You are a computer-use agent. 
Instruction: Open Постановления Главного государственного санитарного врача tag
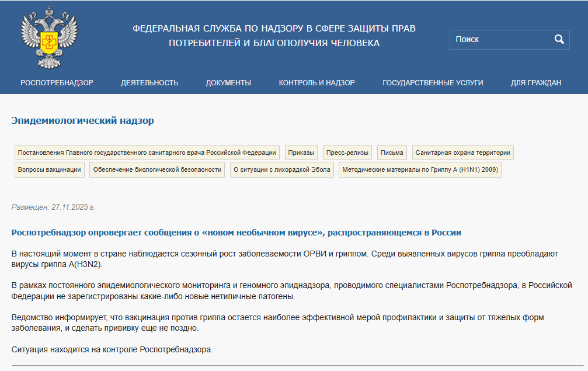[147, 153]
